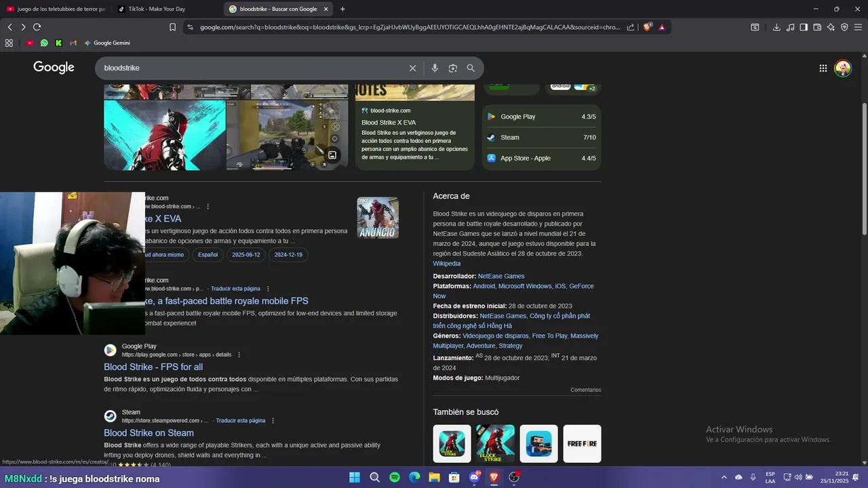868x488 pixels.
Task: Open the Leo AI sparkle icon
Action: (831, 27)
